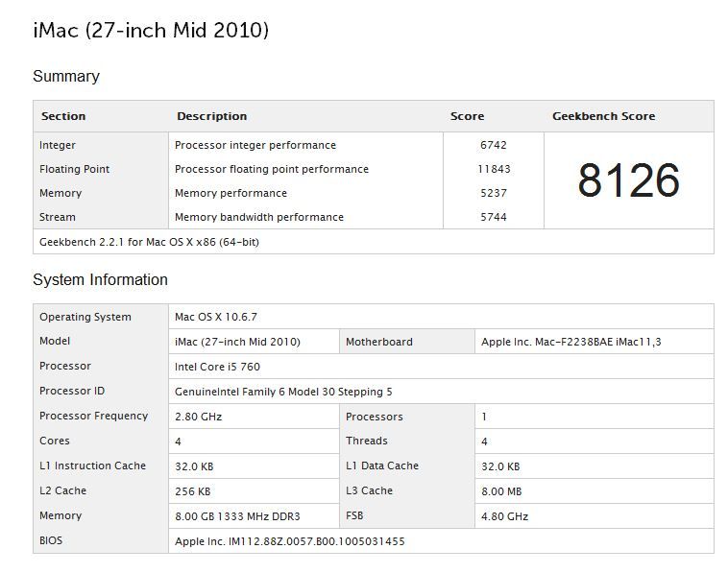The height and width of the screenshot is (573, 728).
Task: Select 'GenuineIntel Family 6 Model 30 Stepping 5'
Action: (283, 392)
